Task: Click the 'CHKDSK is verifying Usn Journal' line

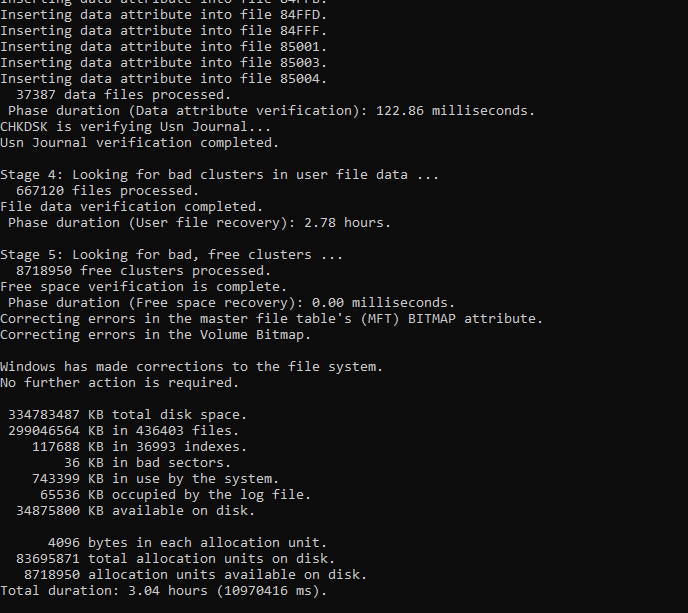Action: (136, 127)
